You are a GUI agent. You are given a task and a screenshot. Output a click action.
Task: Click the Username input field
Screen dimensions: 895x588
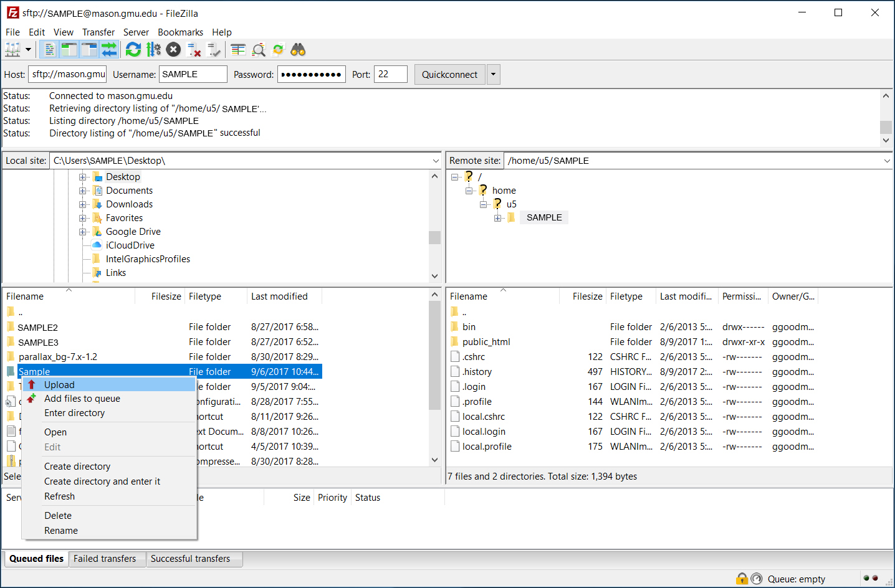point(193,74)
